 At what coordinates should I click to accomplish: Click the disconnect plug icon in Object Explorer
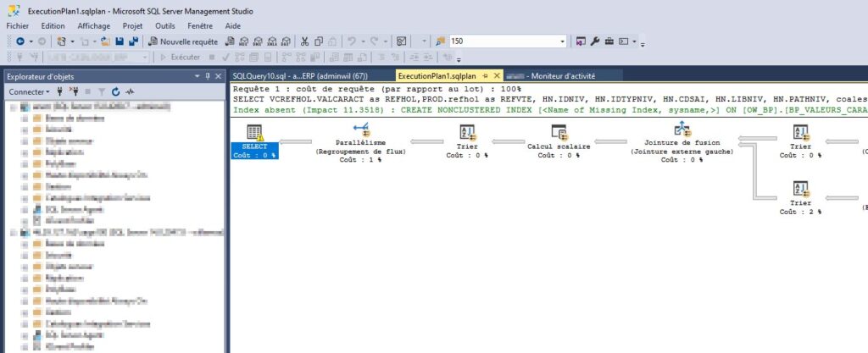click(x=74, y=91)
